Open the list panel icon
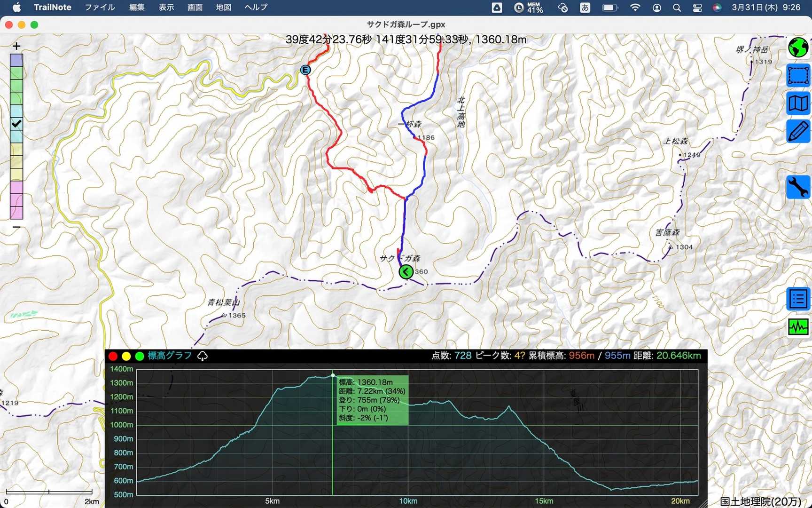 click(x=798, y=299)
